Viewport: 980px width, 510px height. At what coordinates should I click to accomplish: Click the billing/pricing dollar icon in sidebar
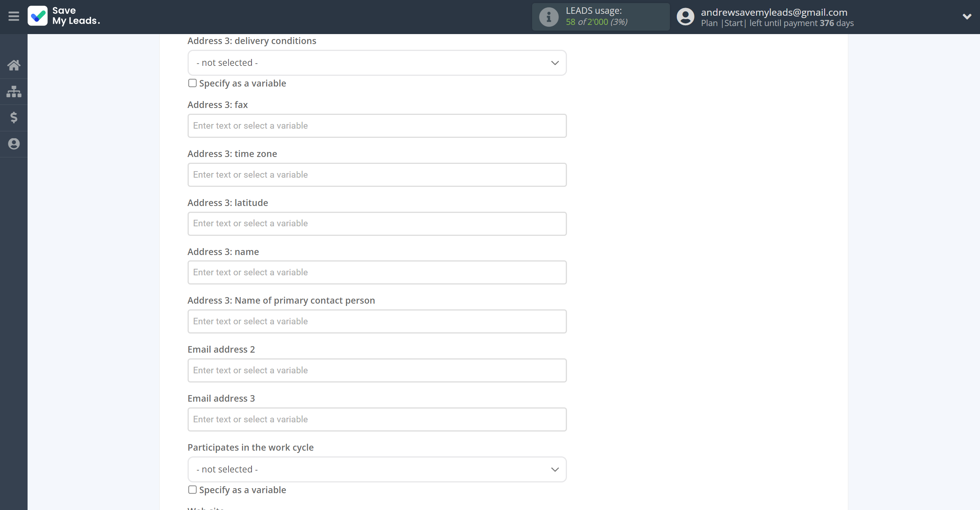(14, 118)
